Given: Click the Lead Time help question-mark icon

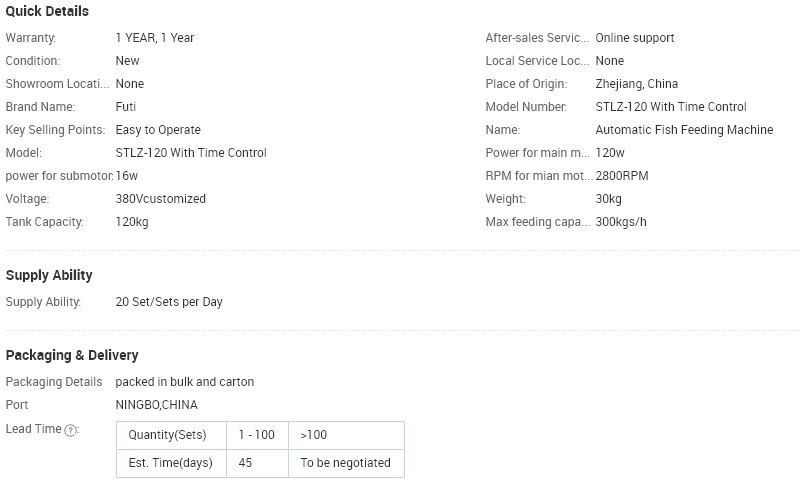Looking at the screenshot, I should click(71, 430).
